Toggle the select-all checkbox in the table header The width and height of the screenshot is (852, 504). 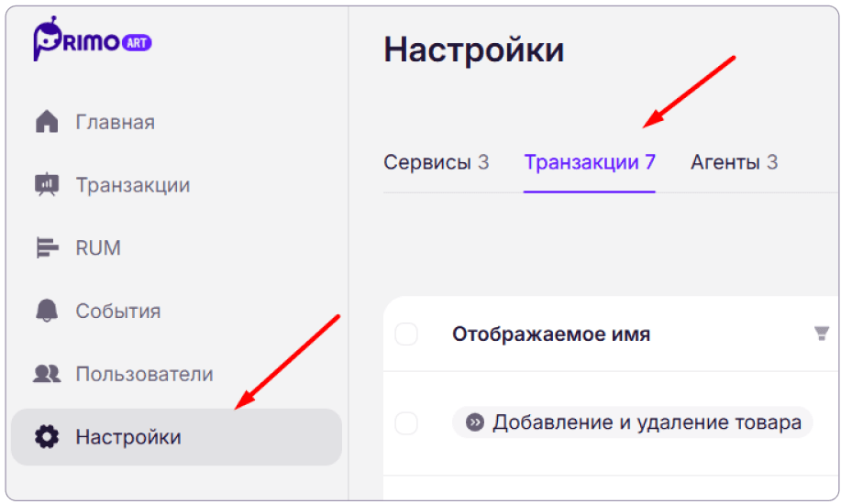click(x=406, y=334)
